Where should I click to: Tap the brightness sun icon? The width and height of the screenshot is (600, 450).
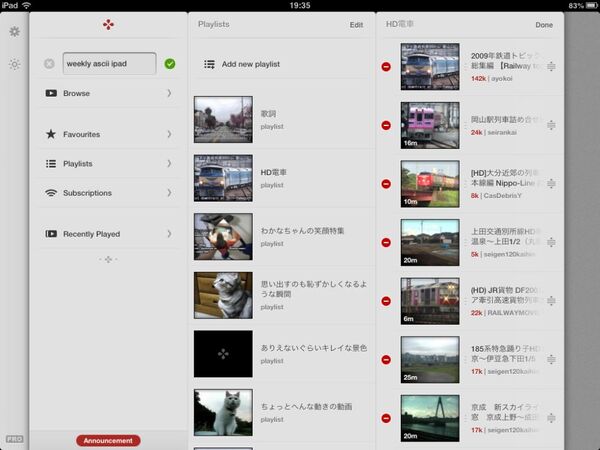(x=14, y=64)
